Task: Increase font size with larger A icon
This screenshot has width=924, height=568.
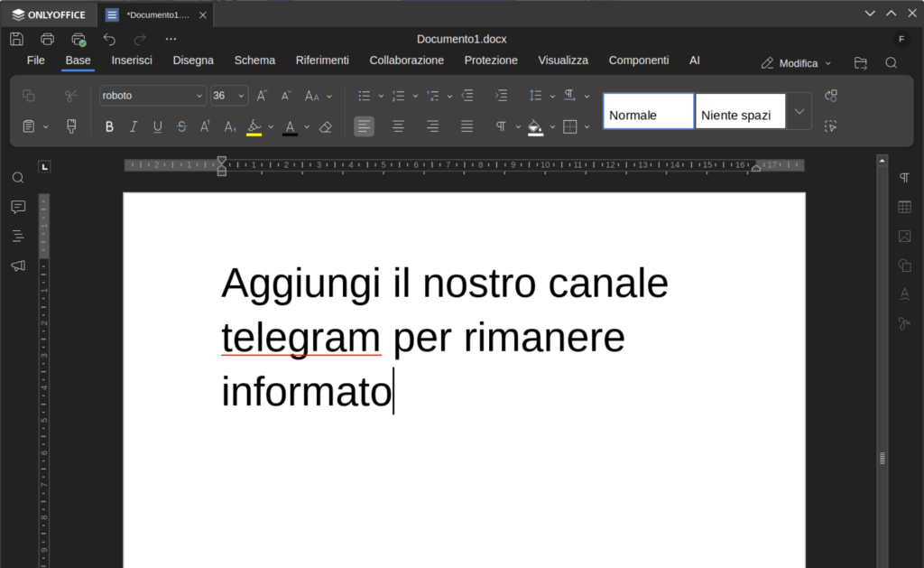Action: [263, 96]
